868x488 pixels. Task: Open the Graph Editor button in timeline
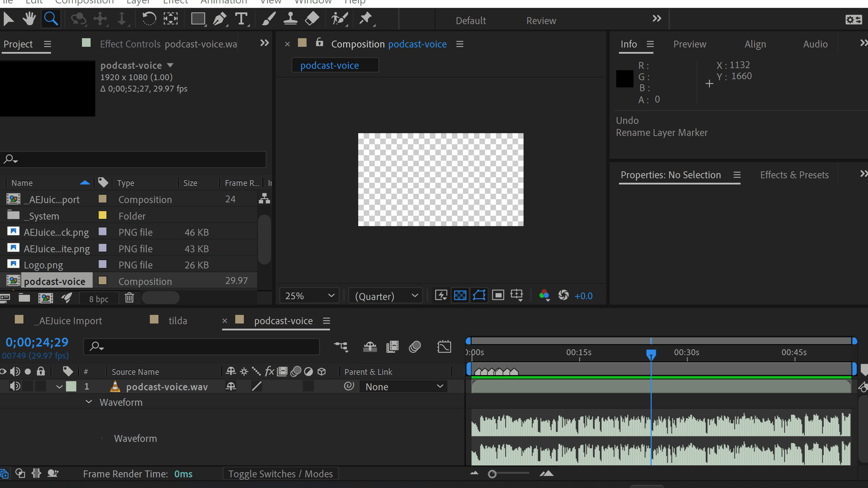(x=444, y=347)
